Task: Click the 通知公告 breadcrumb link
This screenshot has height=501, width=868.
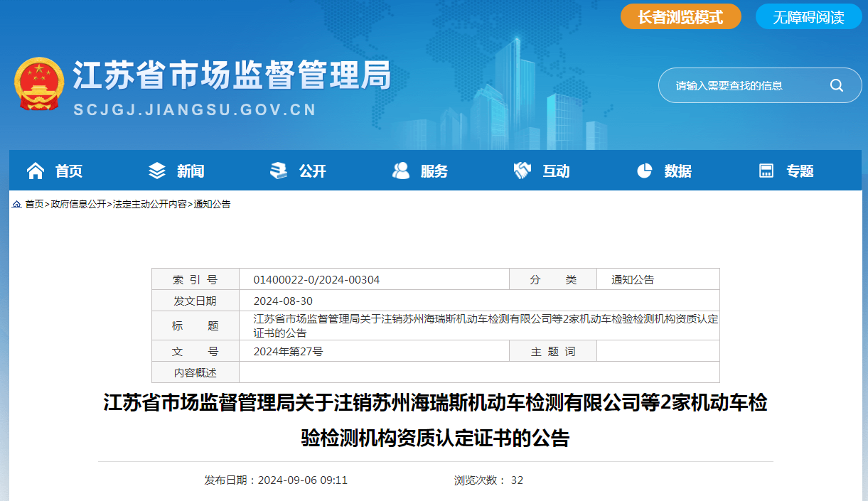Action: pyautogui.click(x=212, y=205)
